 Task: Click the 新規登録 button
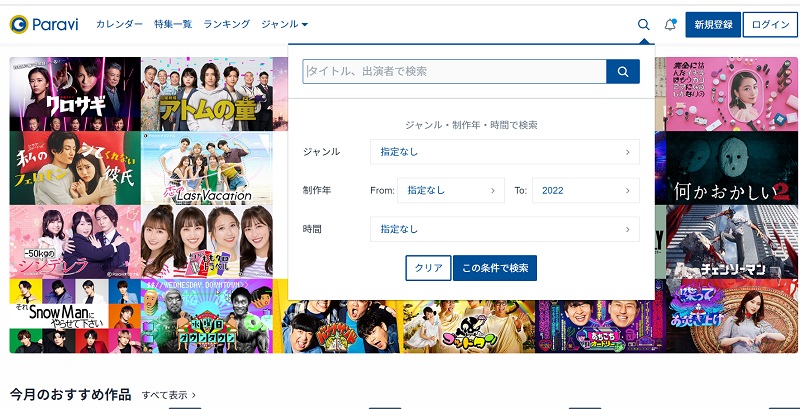click(713, 24)
